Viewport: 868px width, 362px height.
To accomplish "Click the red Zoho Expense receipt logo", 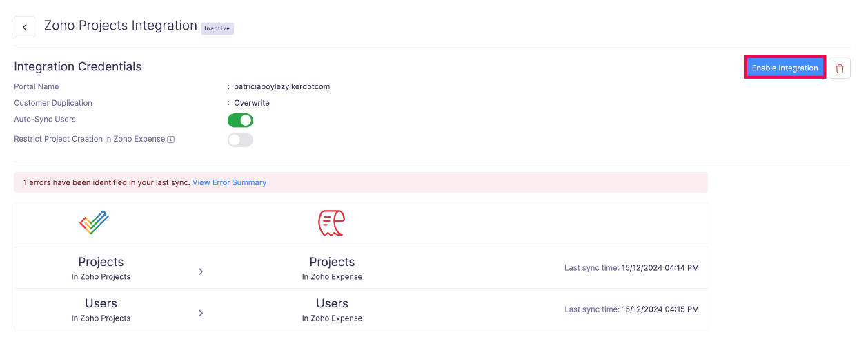I will pyautogui.click(x=331, y=223).
